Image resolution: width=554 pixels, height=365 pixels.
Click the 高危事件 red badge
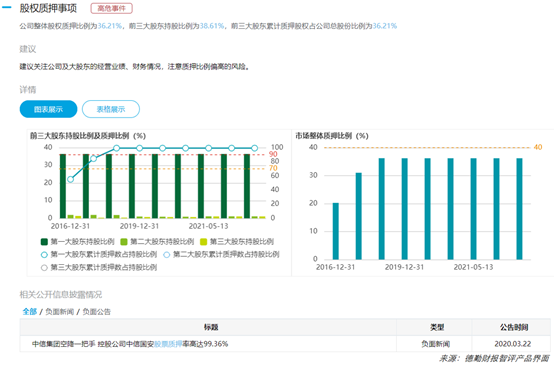[111, 8]
